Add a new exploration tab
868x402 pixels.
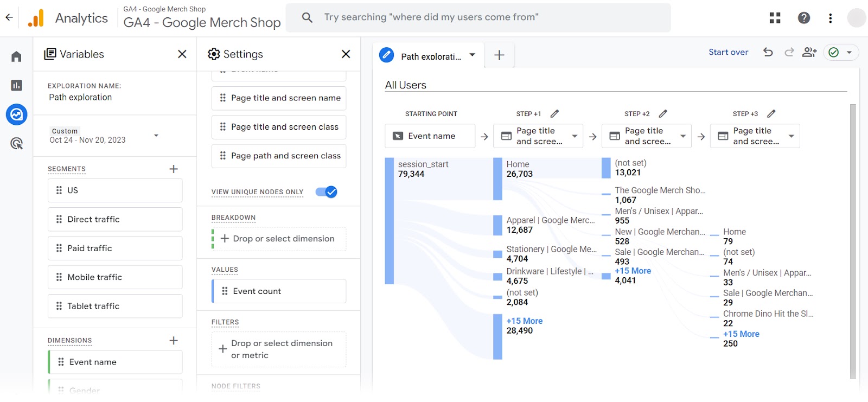click(x=499, y=55)
